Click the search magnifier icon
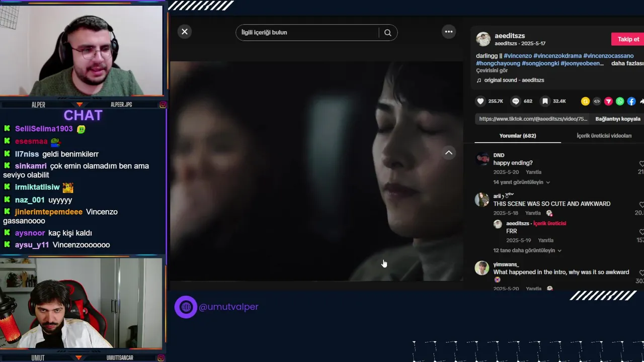The image size is (644, 362). 388,33
